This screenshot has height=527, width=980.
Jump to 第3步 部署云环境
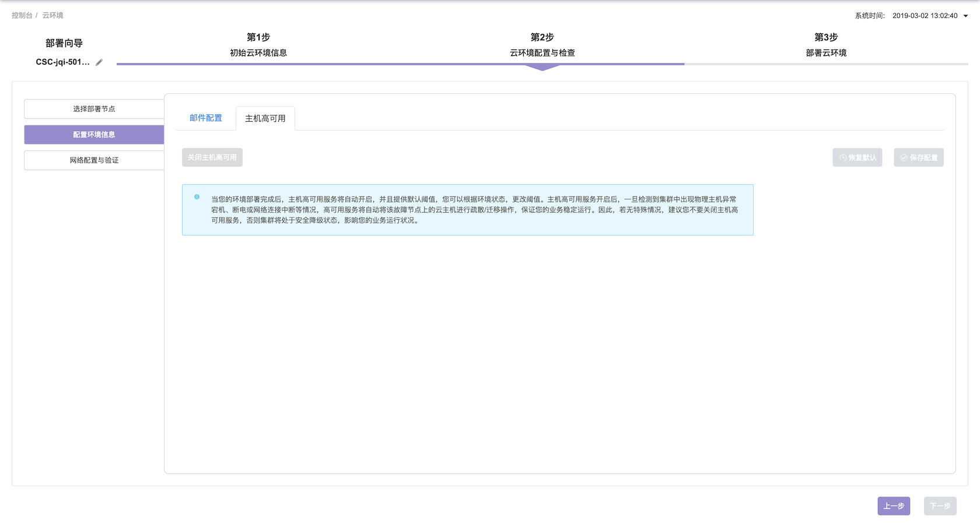(826, 45)
